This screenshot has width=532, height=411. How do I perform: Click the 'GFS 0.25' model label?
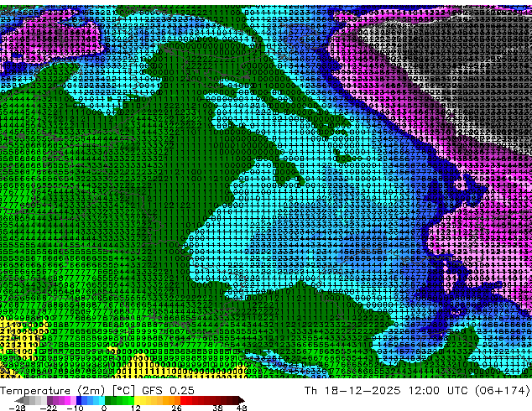168,391
